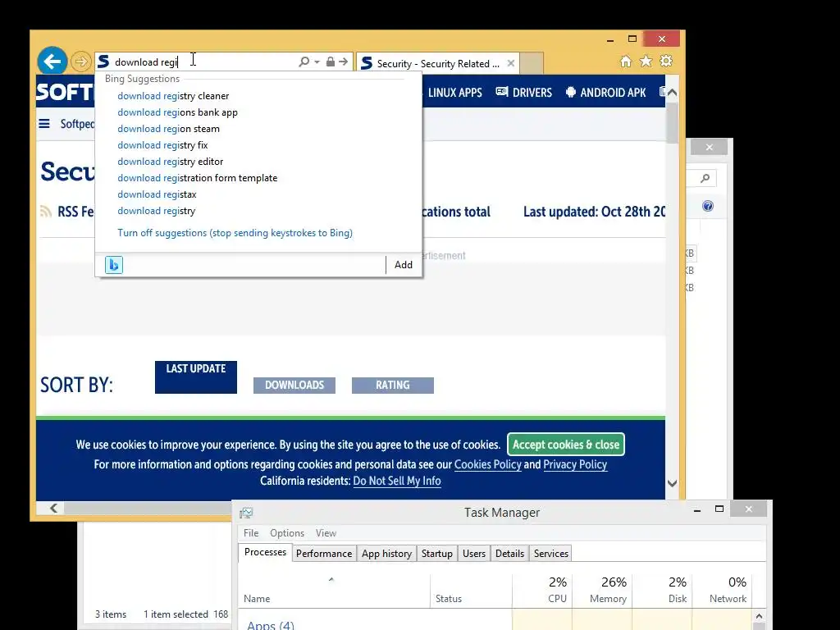
Task: Choose suggestion 'download regions bank app'
Action: (x=177, y=112)
